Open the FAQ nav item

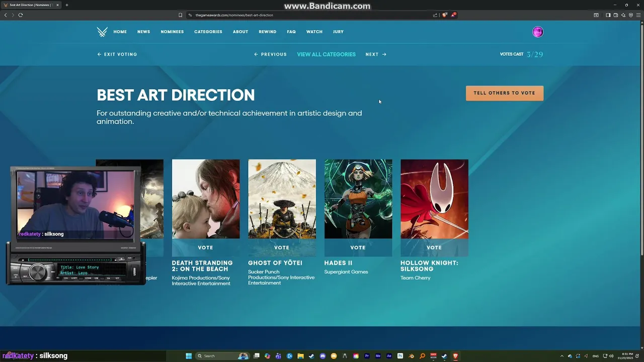click(291, 32)
